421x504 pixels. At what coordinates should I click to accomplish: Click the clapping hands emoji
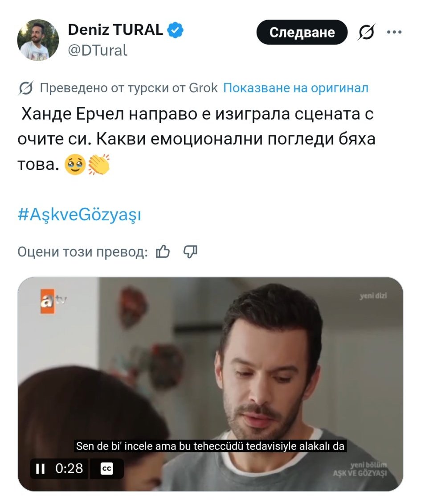99,165
